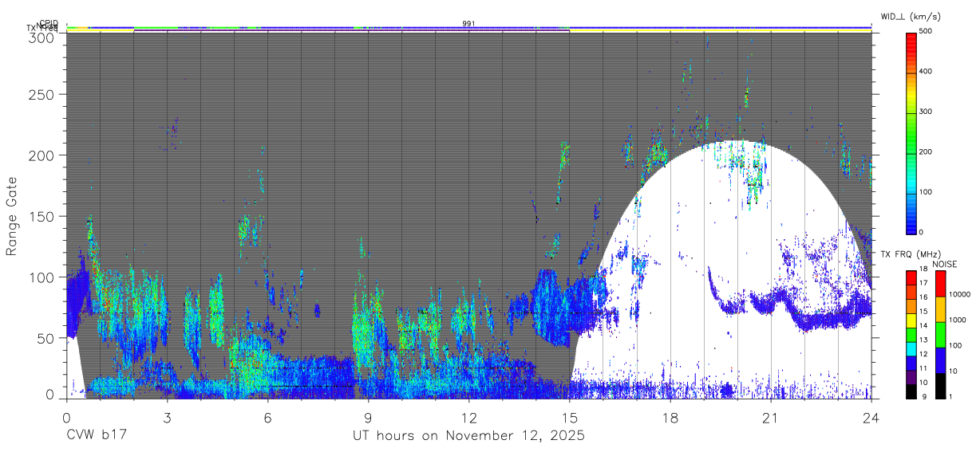Image resolution: width=980 pixels, height=452 pixels.
Task: Click the 12 MHz tick in TX FRQ legend
Action: [x=924, y=354]
